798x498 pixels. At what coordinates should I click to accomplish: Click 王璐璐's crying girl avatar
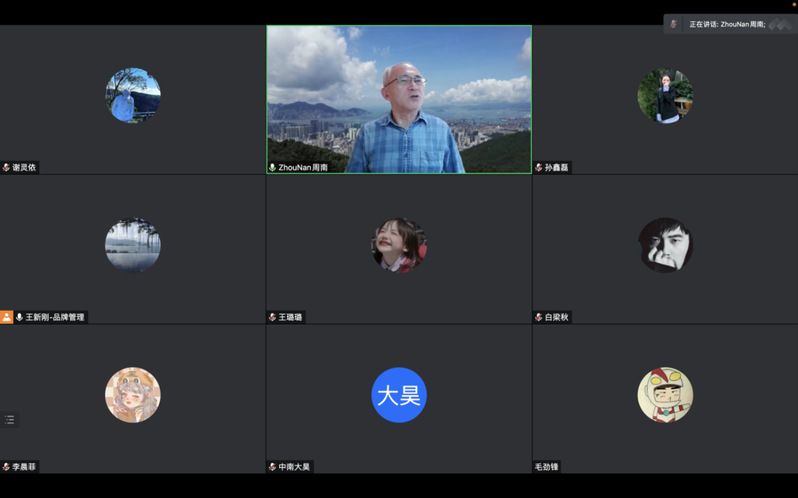(398, 245)
